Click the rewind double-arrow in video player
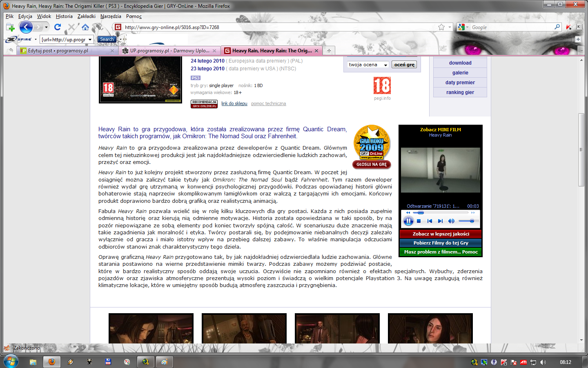 point(408,213)
